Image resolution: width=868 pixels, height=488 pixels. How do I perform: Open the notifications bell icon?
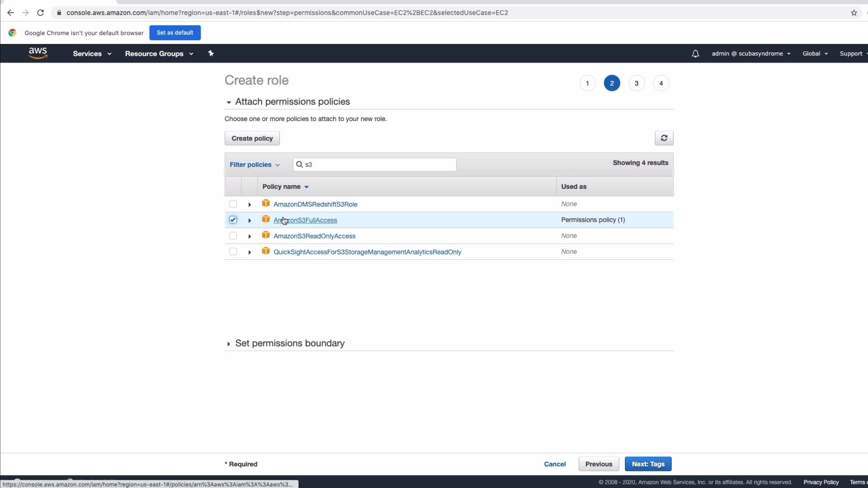(x=695, y=54)
